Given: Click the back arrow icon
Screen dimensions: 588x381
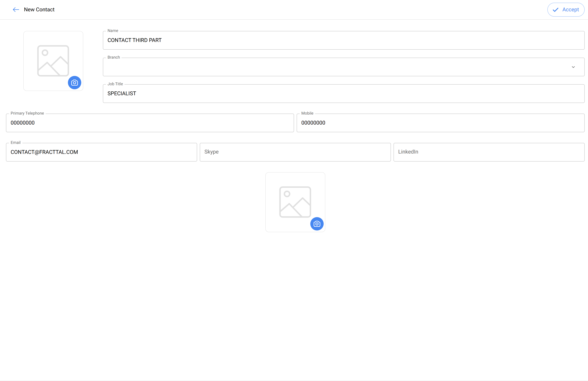Looking at the screenshot, I should point(16,10).
